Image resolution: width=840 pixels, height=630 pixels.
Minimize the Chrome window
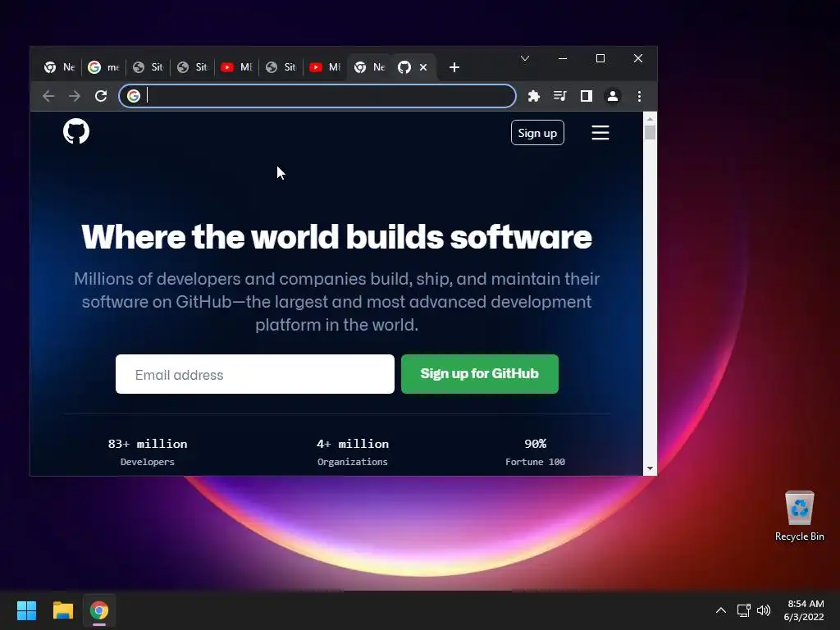(x=563, y=58)
